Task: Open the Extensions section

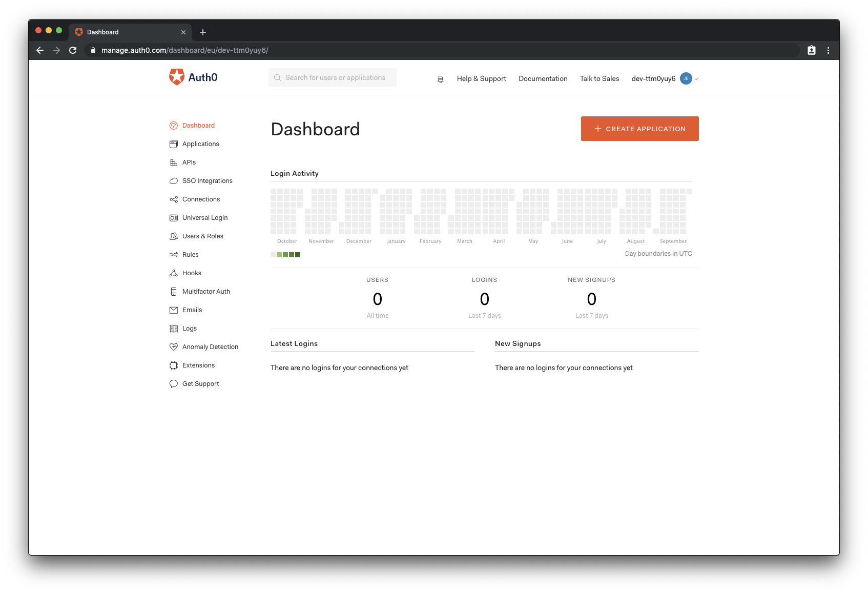Action: tap(198, 365)
